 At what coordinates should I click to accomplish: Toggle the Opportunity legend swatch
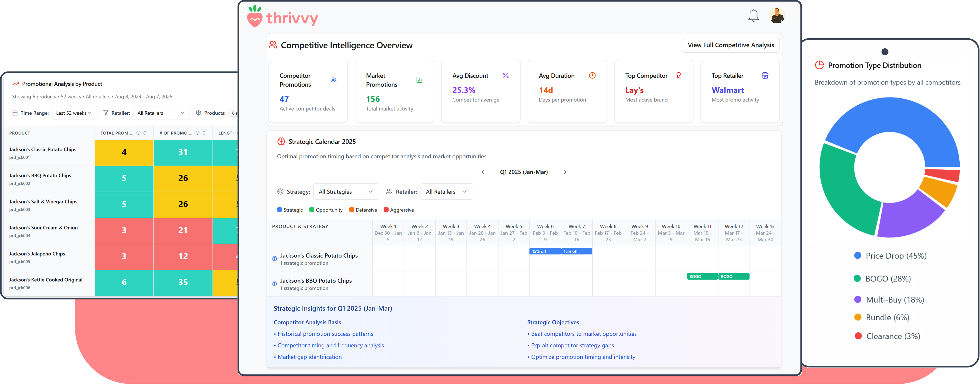click(312, 210)
